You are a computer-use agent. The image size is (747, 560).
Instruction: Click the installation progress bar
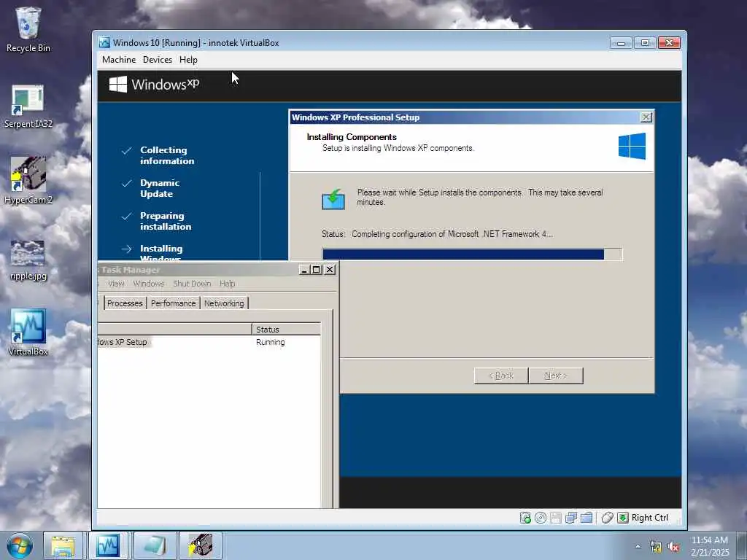coord(472,254)
